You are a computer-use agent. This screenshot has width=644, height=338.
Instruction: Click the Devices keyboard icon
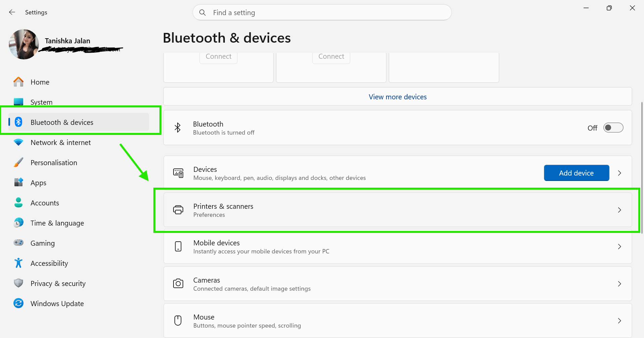point(178,173)
